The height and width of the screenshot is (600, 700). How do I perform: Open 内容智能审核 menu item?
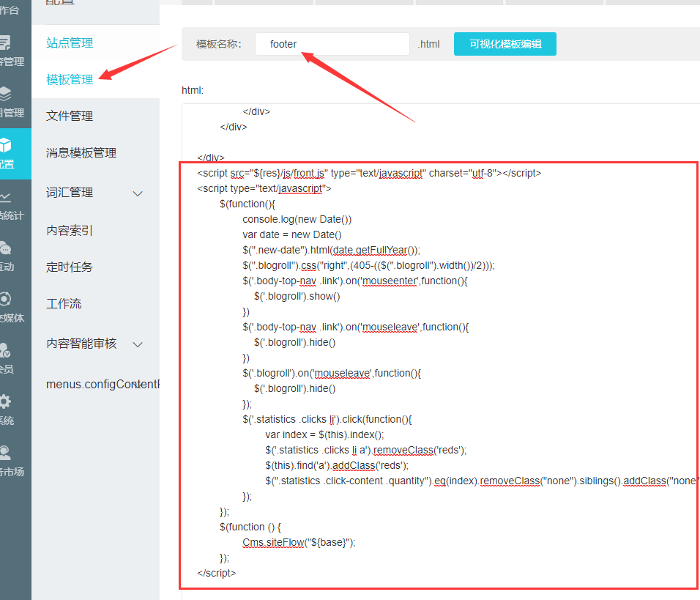[x=81, y=343]
